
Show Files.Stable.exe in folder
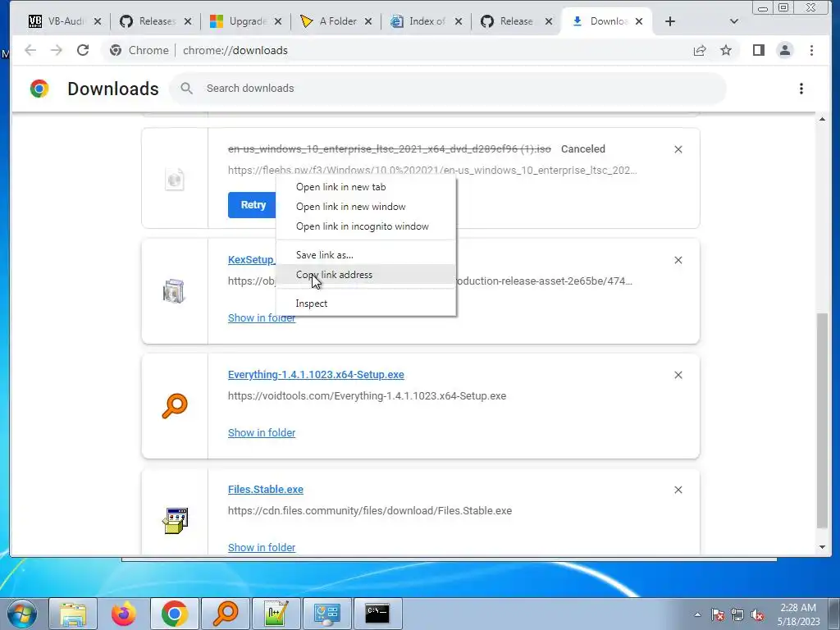click(x=262, y=547)
